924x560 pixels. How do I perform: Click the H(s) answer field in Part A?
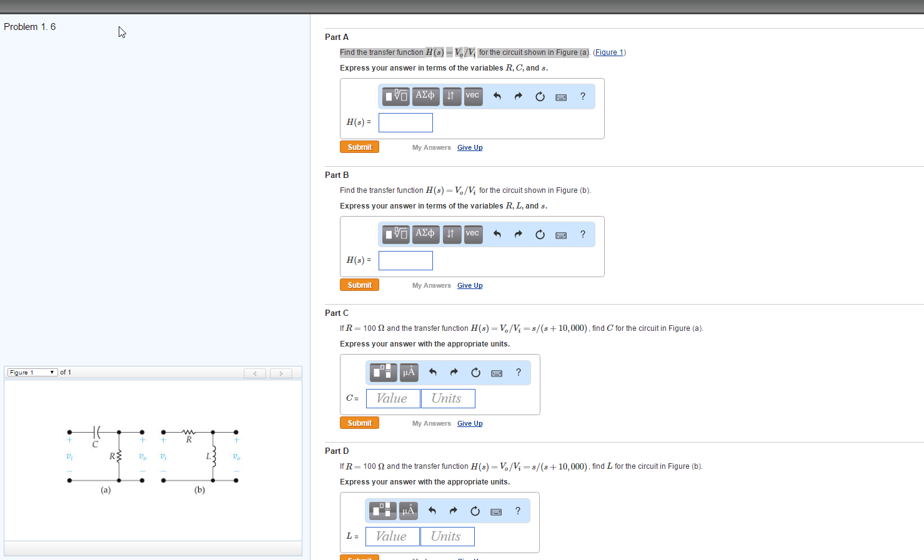[x=405, y=122]
